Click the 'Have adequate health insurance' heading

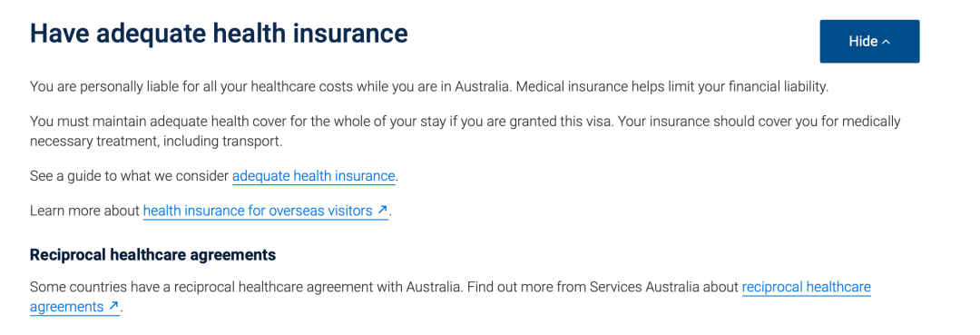tap(219, 34)
